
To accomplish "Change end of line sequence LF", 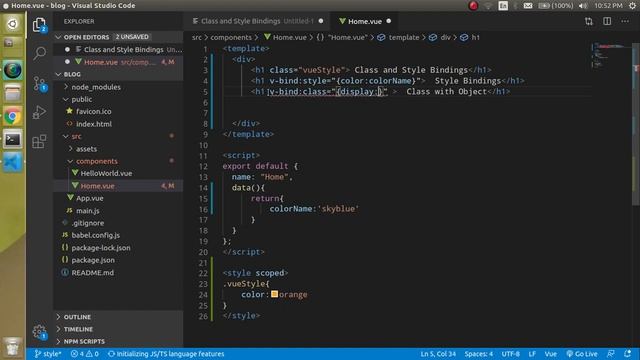I will 532,354.
